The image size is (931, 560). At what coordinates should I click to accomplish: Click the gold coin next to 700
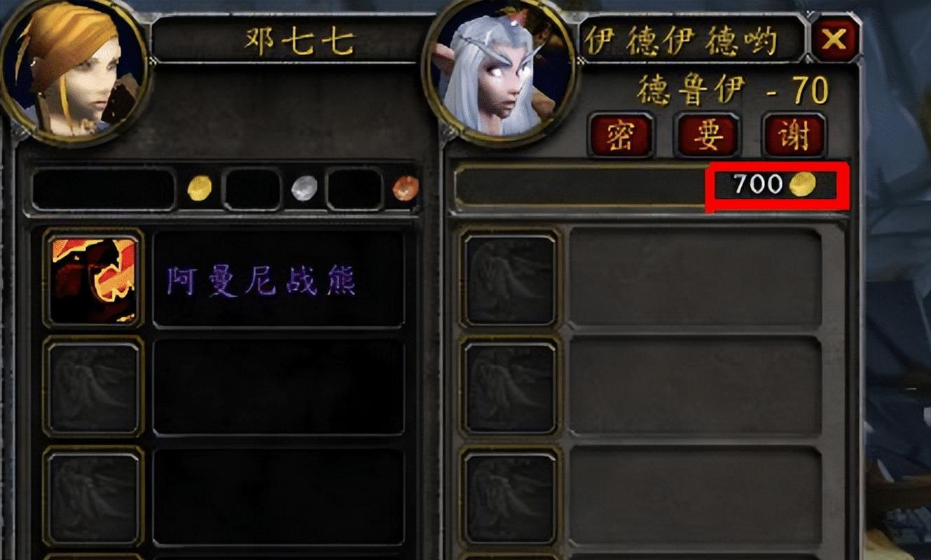coord(803,185)
